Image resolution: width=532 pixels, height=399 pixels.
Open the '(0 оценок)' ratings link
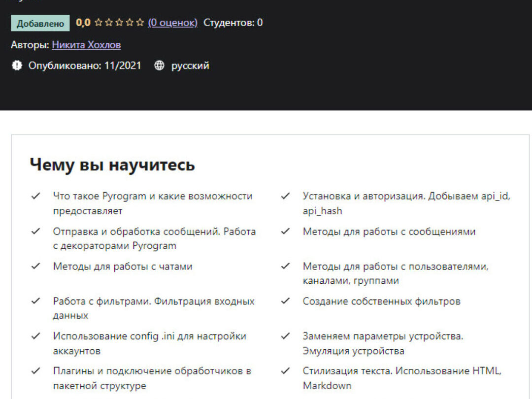click(x=172, y=23)
